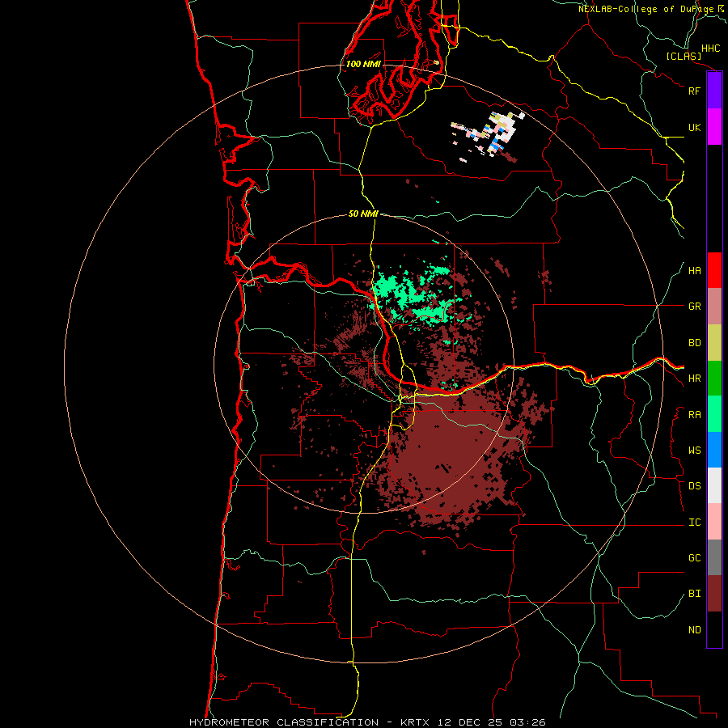
Task: Click the IC pink legend swatch
Action: 714,522
